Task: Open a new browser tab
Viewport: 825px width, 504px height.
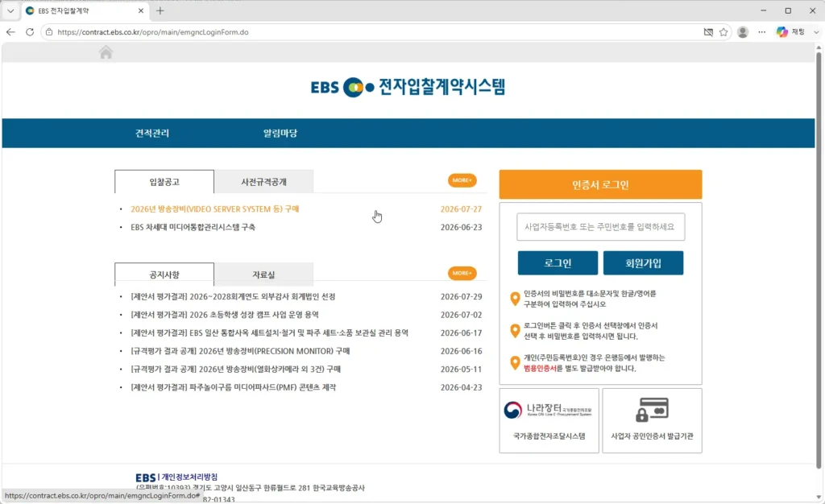Action: point(160,10)
